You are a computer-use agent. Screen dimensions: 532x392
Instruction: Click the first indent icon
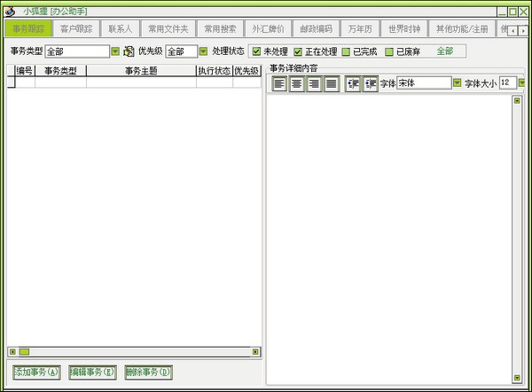pos(352,83)
